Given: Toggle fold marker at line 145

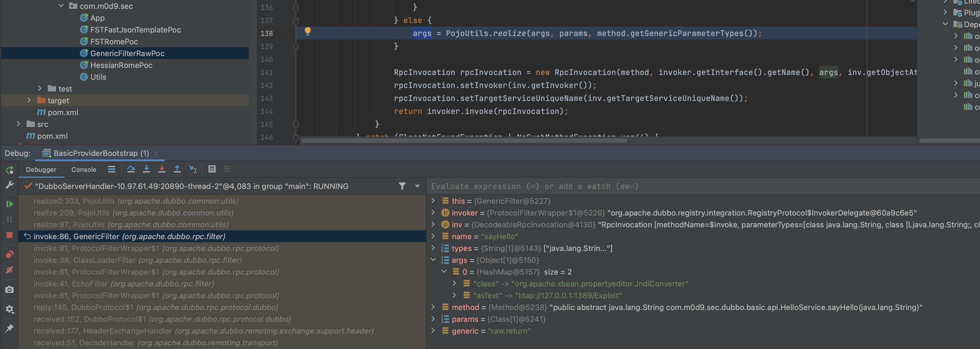Looking at the screenshot, I should click(296, 124).
